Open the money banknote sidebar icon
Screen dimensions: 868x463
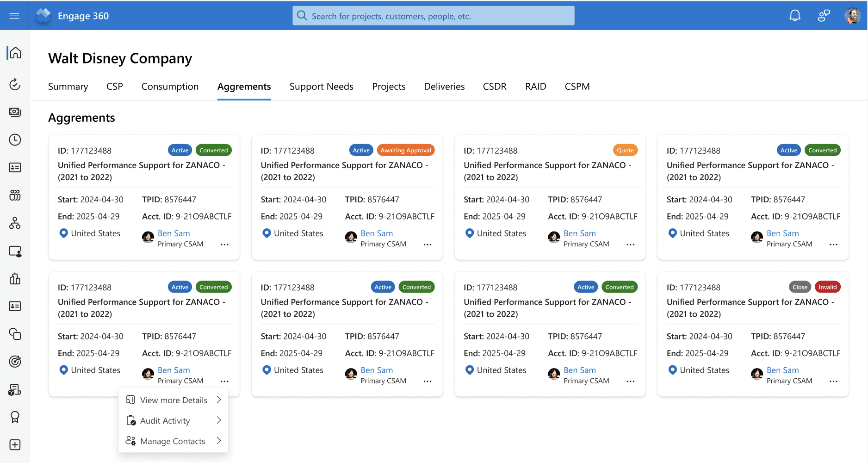tap(15, 112)
